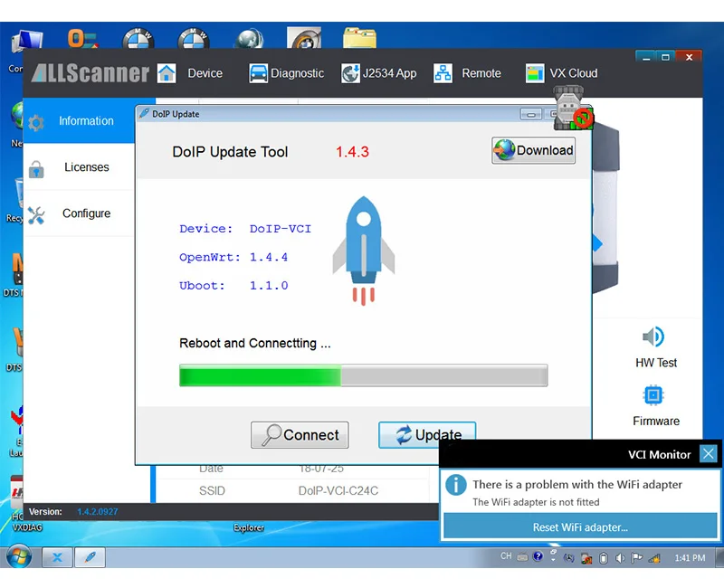Open the VX Cloud icon
The image size is (724, 588).
point(535,73)
